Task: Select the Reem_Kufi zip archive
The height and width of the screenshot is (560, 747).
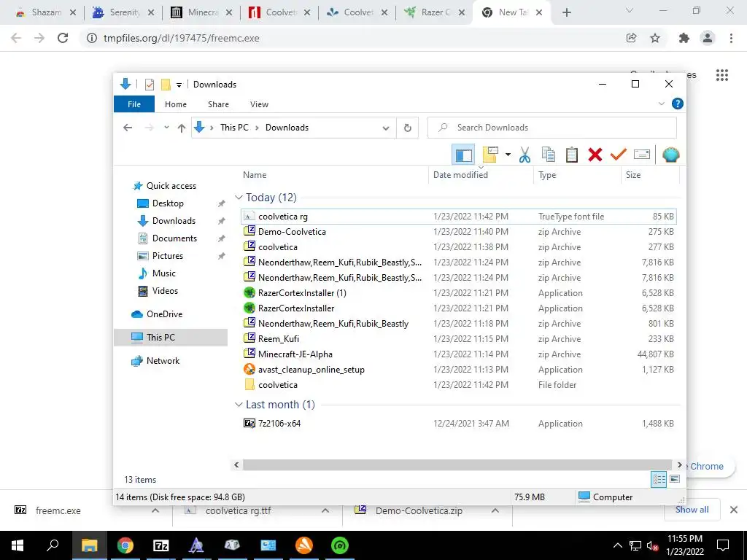Action: tap(459, 339)
